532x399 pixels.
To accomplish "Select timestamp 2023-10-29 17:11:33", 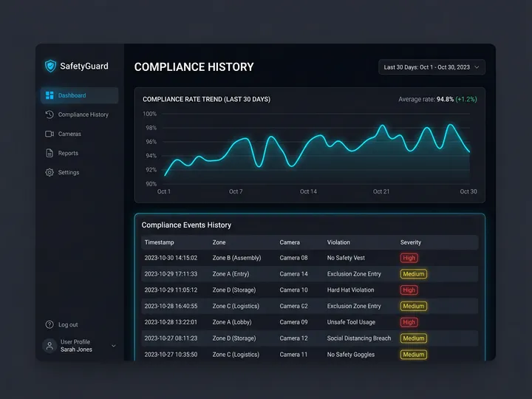I will point(171,274).
